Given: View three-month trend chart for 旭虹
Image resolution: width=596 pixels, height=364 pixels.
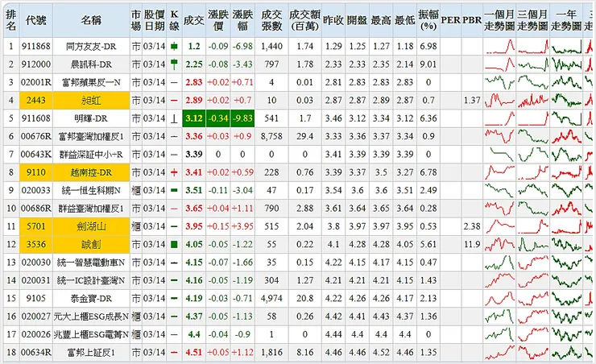Looking at the screenshot, I should click(x=533, y=101).
